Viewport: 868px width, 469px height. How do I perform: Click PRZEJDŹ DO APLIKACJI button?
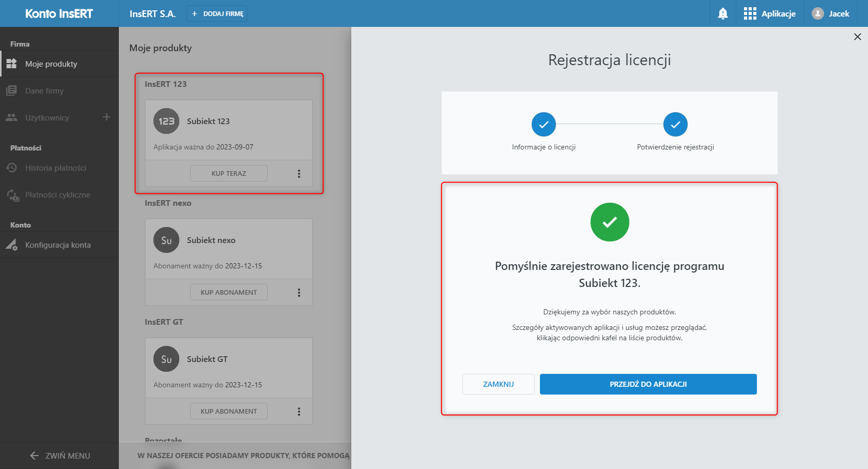(x=648, y=384)
